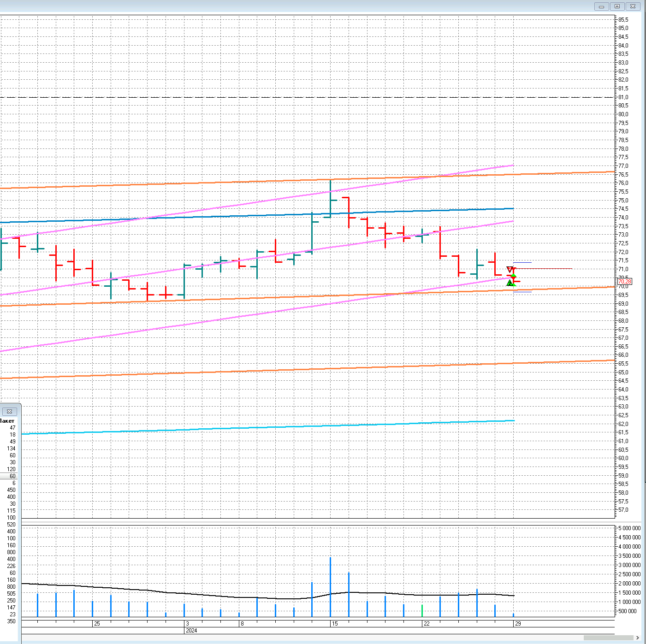Click the horizontal scrollbar thumb
The height and width of the screenshot is (644, 646).
pyautogui.click(x=608, y=638)
